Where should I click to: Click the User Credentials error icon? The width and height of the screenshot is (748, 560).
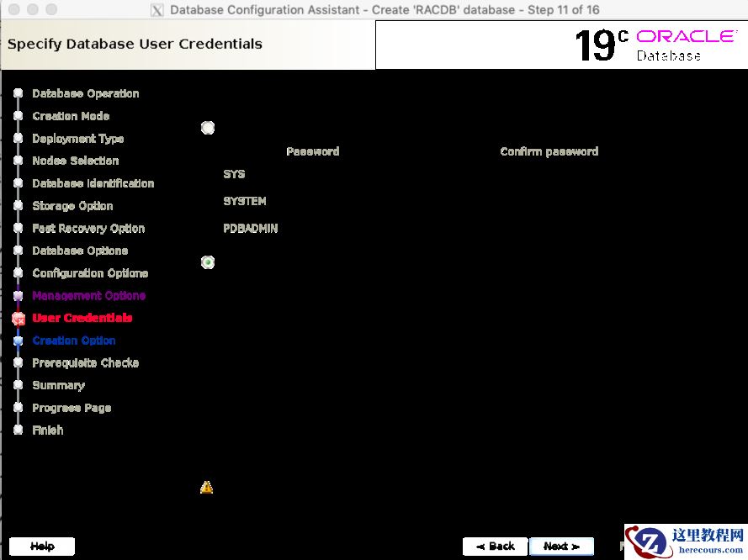(x=19, y=319)
